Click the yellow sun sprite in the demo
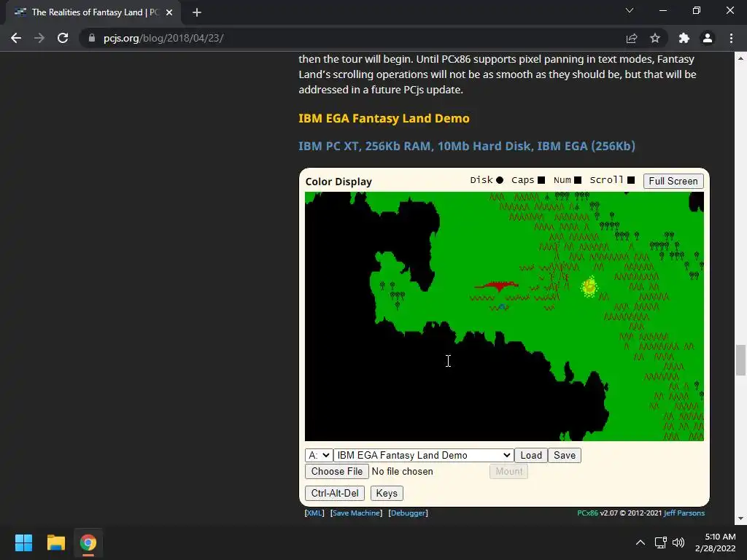747x560 pixels. (x=589, y=287)
